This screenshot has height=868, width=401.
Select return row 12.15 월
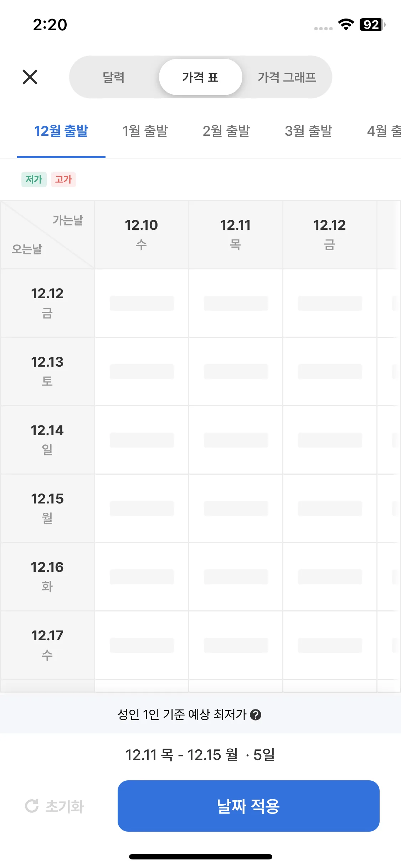click(47, 508)
